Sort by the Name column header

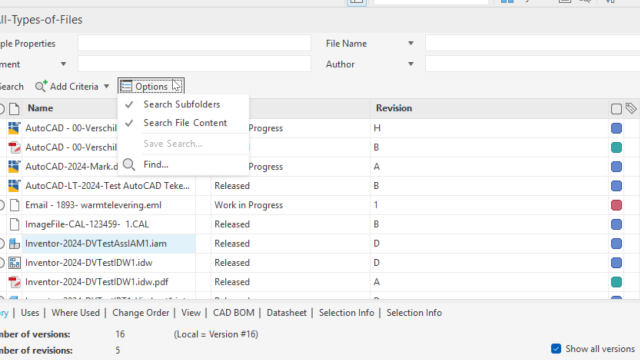pyautogui.click(x=40, y=108)
